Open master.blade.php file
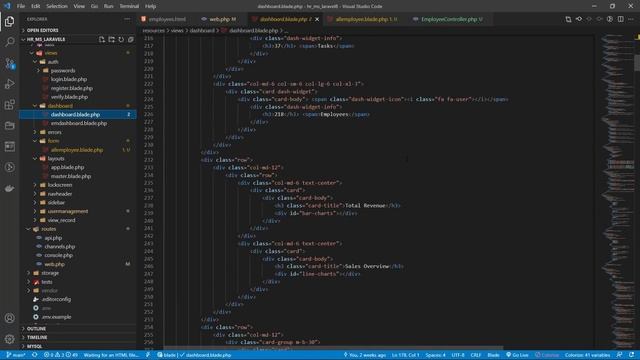640x360 pixels. pos(78,176)
